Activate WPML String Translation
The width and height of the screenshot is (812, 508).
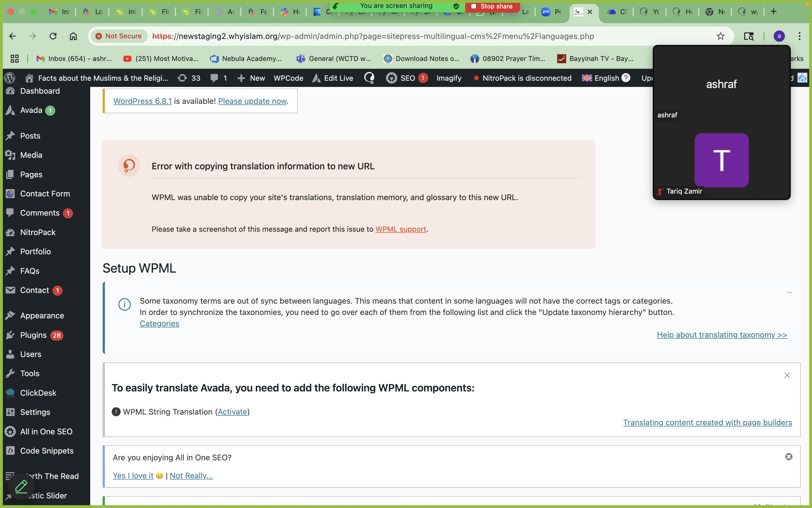tap(232, 412)
